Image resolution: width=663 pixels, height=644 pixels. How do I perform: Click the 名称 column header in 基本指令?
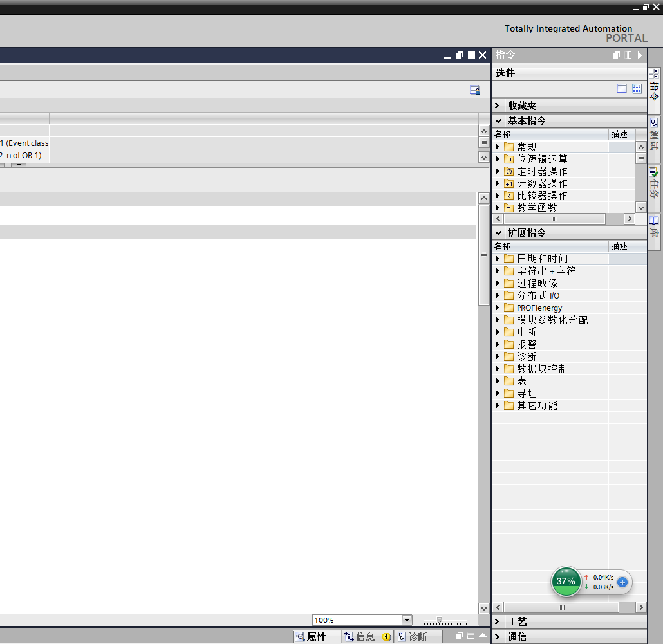click(550, 134)
